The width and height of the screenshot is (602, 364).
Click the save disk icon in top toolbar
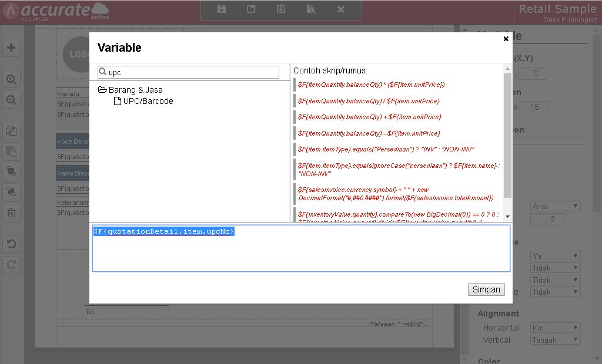pos(222,9)
